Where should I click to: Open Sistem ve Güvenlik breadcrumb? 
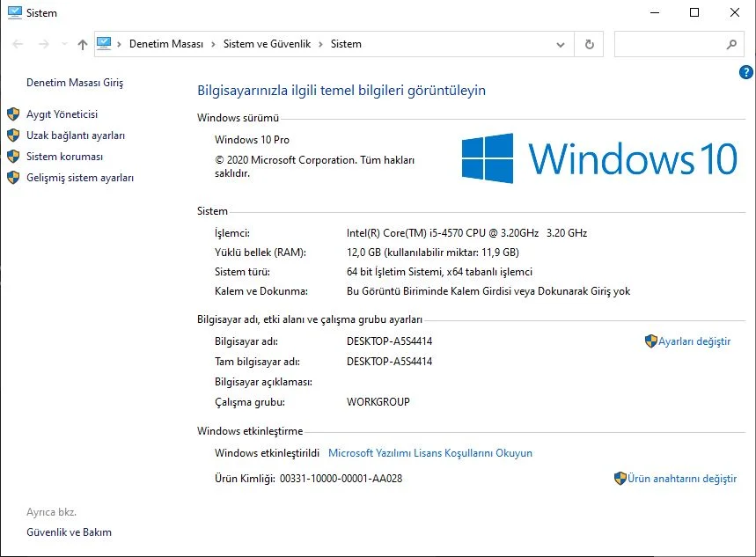pyautogui.click(x=267, y=44)
